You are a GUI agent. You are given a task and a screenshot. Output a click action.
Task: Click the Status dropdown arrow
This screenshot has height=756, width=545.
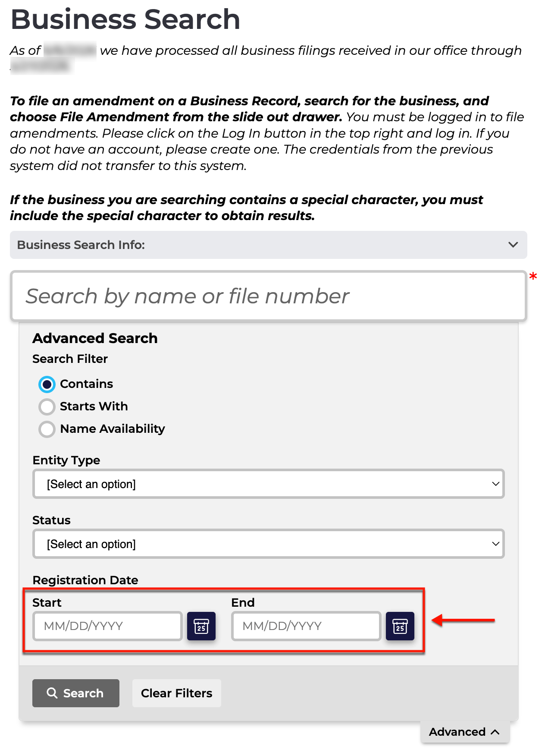pyautogui.click(x=496, y=544)
